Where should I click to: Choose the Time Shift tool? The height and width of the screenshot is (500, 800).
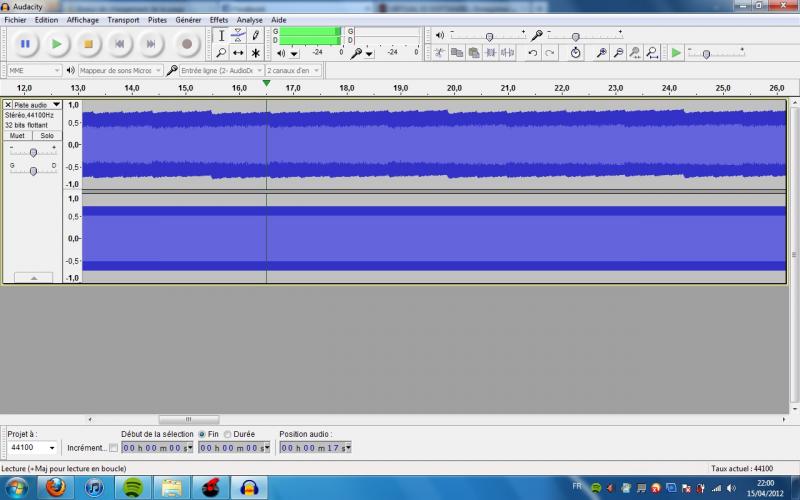pyautogui.click(x=238, y=52)
